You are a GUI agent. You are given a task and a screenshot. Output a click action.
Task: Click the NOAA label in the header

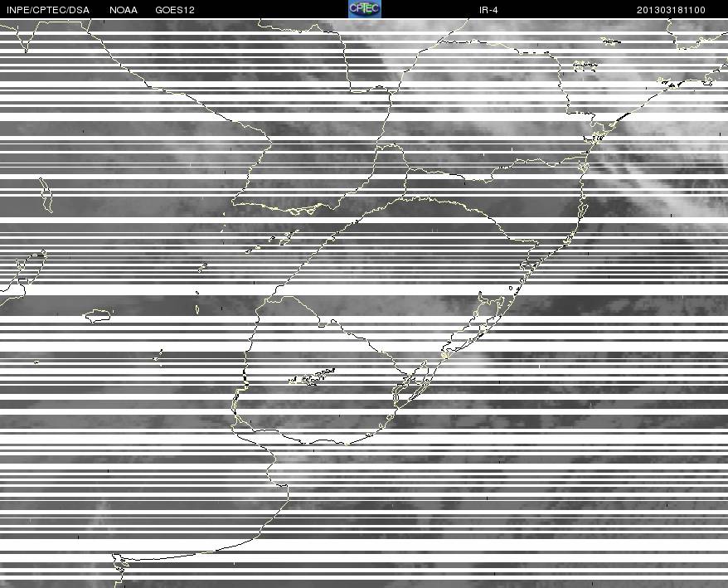124,10
